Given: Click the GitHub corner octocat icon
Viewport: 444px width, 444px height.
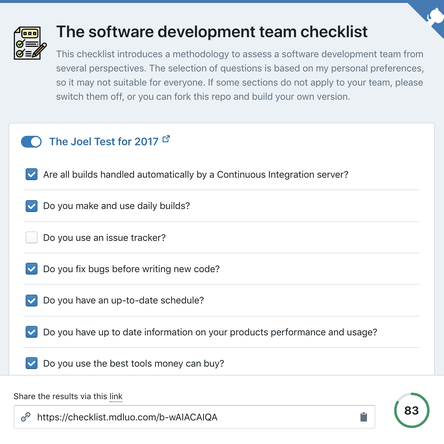Looking at the screenshot, I should [x=434, y=16].
